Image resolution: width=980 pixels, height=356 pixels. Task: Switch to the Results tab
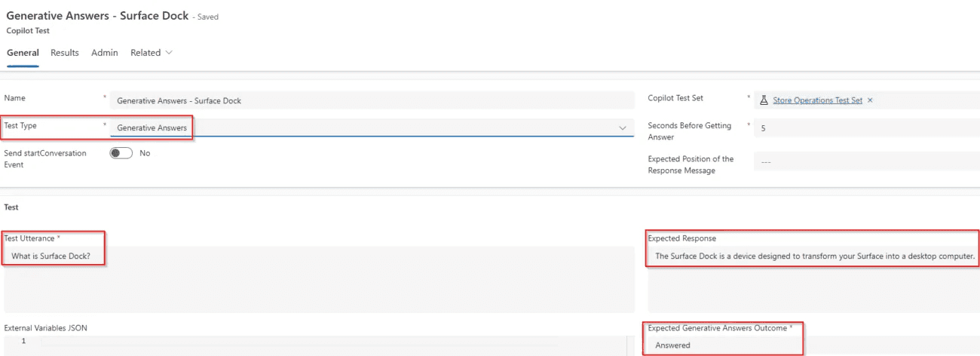tap(65, 53)
